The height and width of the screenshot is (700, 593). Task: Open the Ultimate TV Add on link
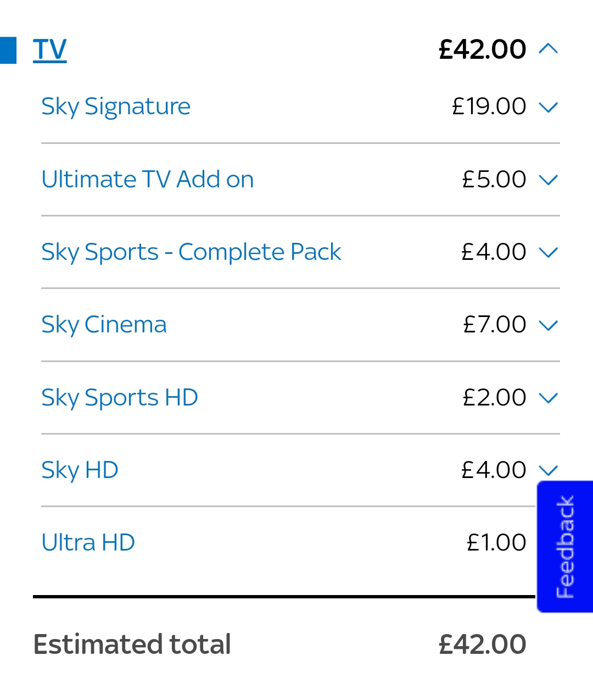[147, 180]
